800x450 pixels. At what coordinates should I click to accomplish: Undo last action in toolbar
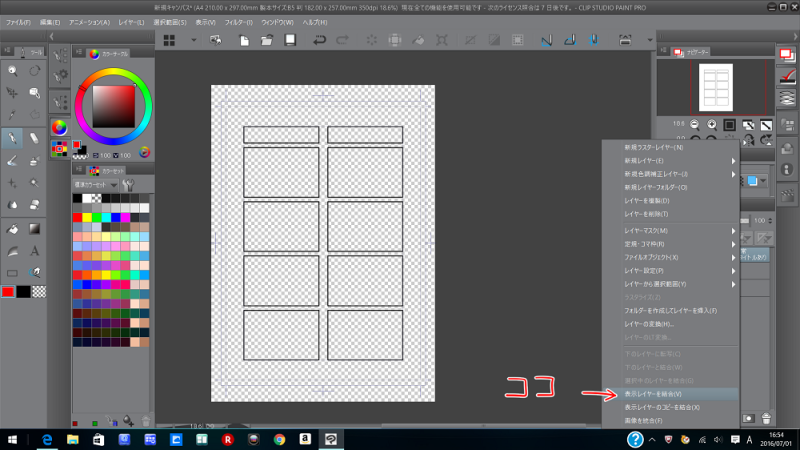pos(319,40)
